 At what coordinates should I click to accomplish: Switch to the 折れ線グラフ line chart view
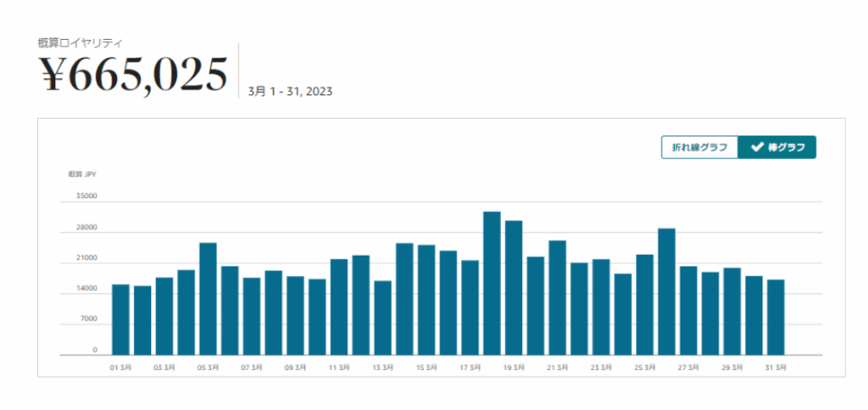tap(699, 147)
